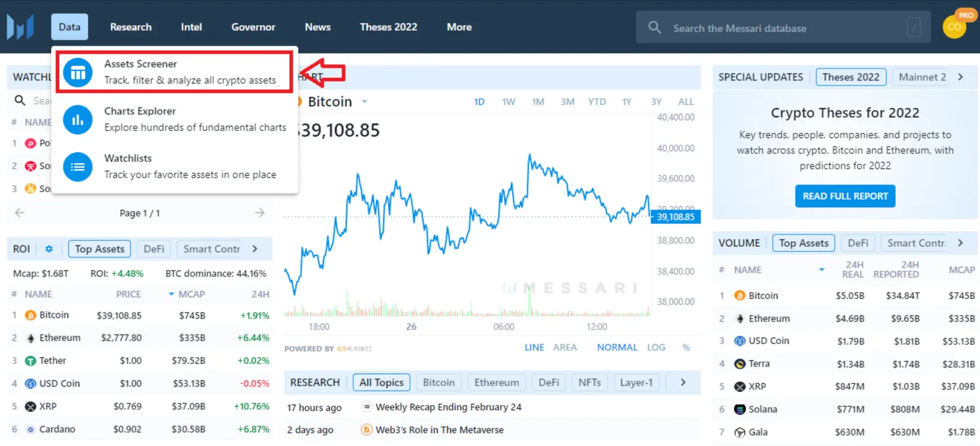The image size is (980, 446).
Task: Select Top Assets tab in ROI panel
Action: pyautogui.click(x=99, y=249)
